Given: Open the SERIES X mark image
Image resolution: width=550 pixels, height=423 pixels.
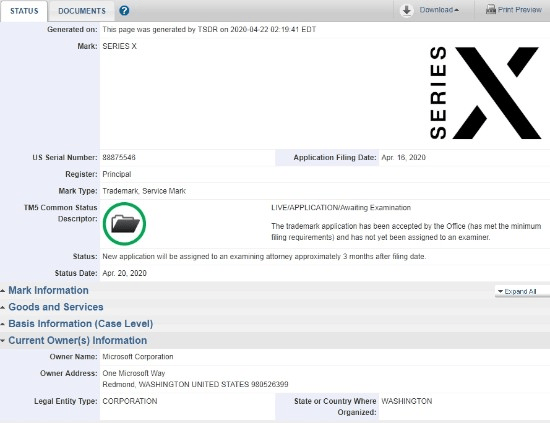Looking at the screenshot, I should [485, 93].
